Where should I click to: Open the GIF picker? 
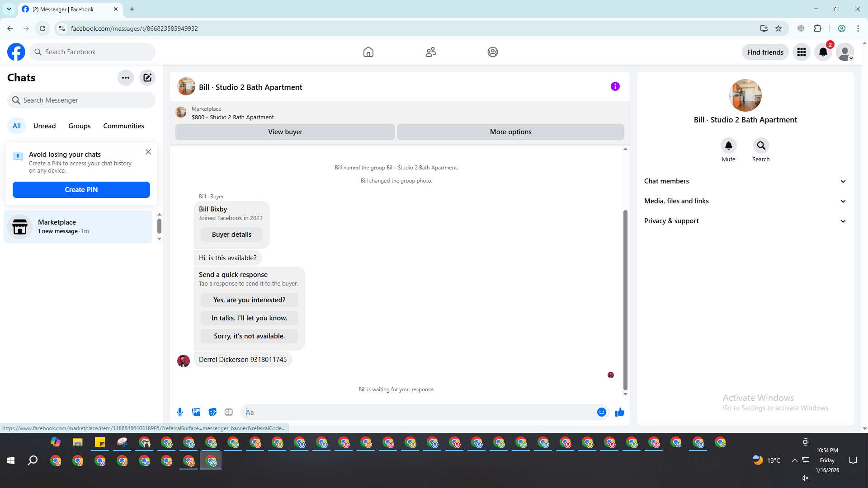pyautogui.click(x=229, y=412)
